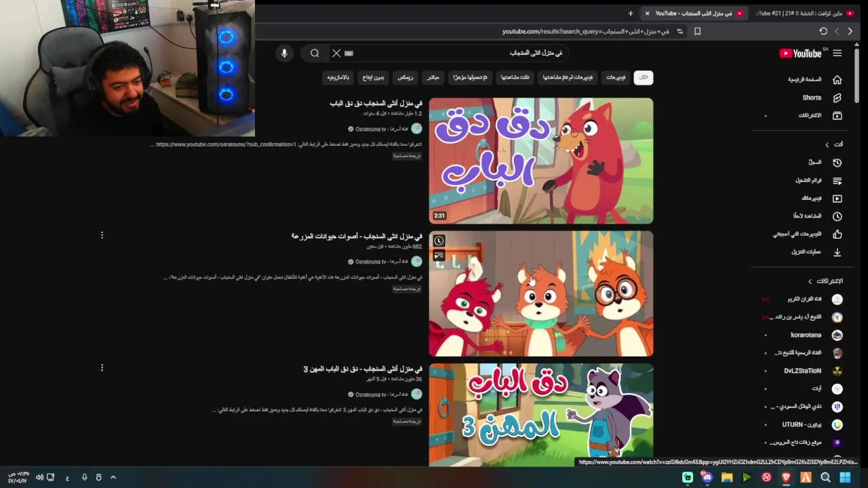Open UTURN channel in subscriptions
868x488 pixels.
814,424
